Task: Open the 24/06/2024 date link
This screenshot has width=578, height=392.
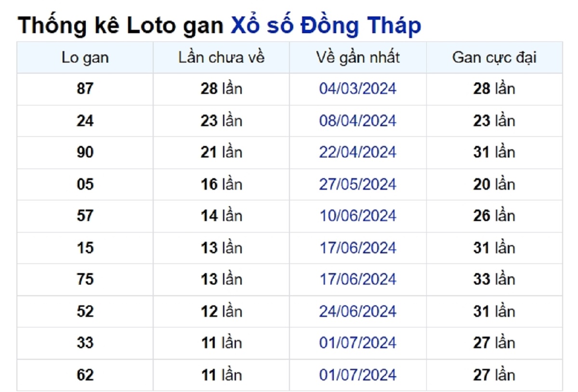Action: (358, 311)
